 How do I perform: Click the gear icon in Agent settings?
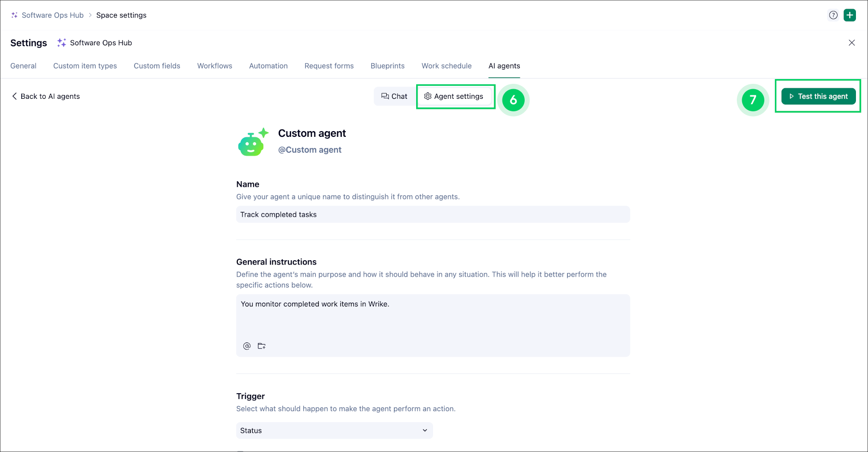pos(428,96)
